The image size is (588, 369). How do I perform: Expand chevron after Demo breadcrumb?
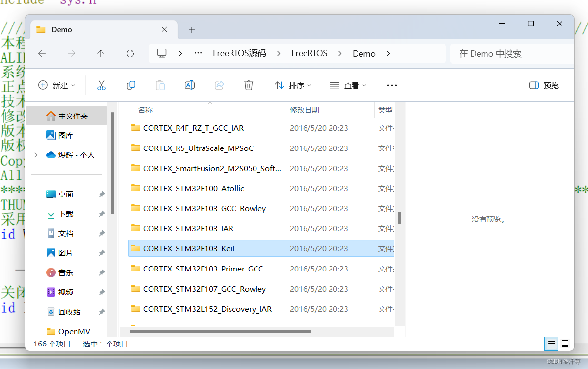point(388,53)
